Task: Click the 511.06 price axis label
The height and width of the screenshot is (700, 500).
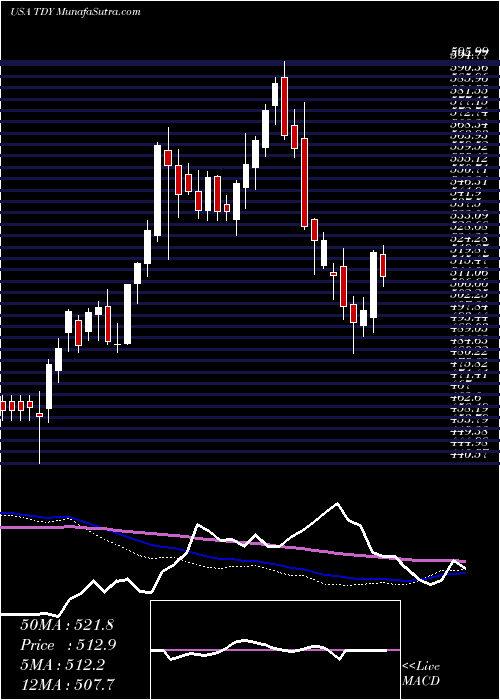Action: point(468,272)
